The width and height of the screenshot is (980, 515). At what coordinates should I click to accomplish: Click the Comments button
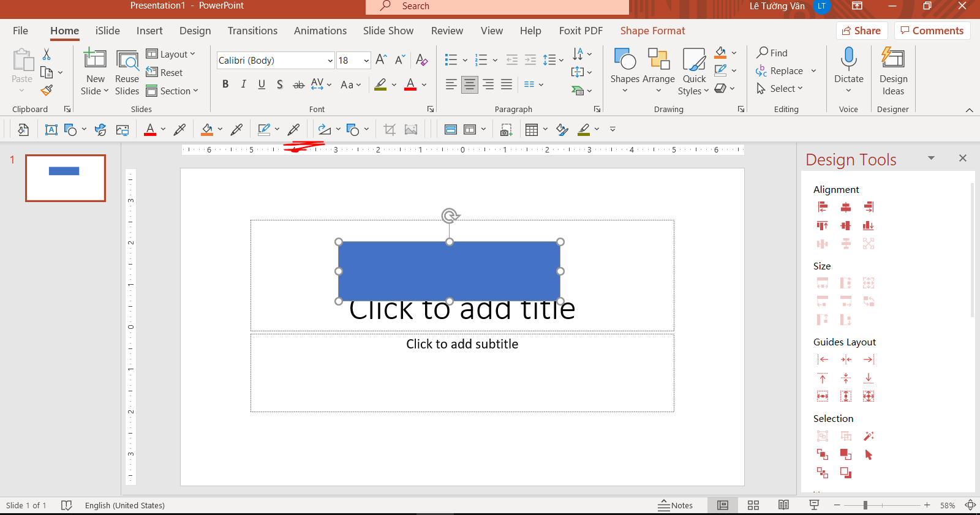pos(932,31)
